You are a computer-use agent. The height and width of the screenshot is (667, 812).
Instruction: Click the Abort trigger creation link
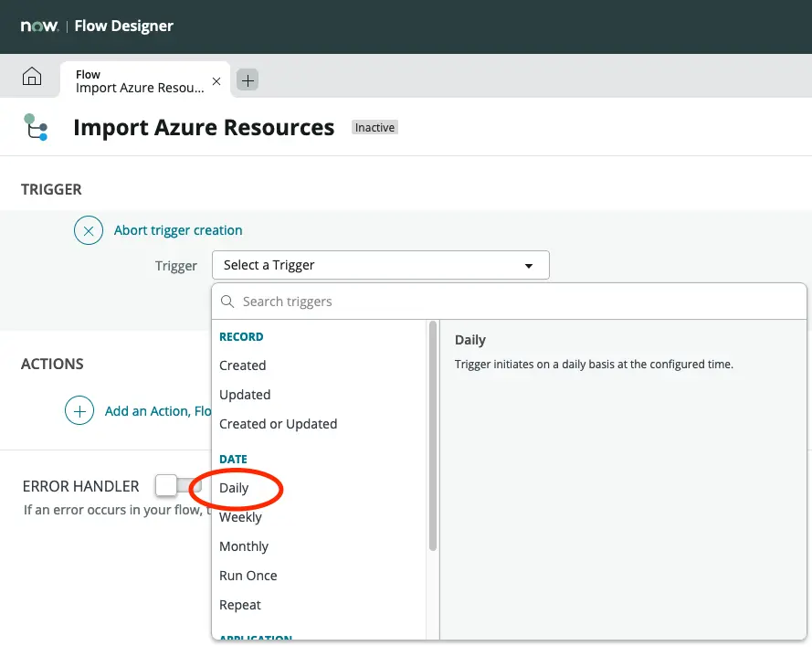click(x=178, y=230)
